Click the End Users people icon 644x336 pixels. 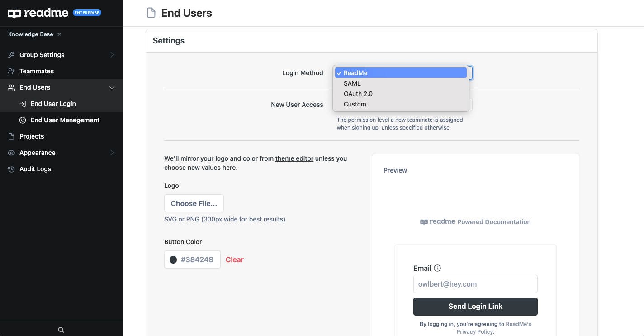(12, 87)
